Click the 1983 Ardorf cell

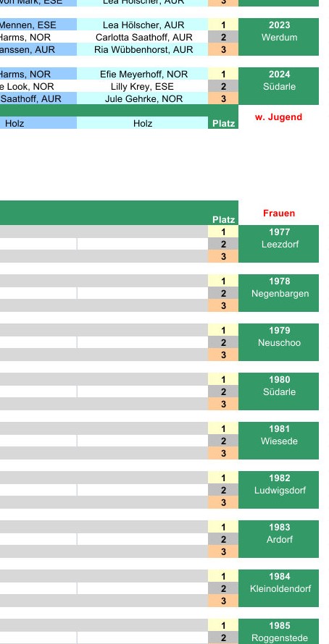tap(279, 539)
